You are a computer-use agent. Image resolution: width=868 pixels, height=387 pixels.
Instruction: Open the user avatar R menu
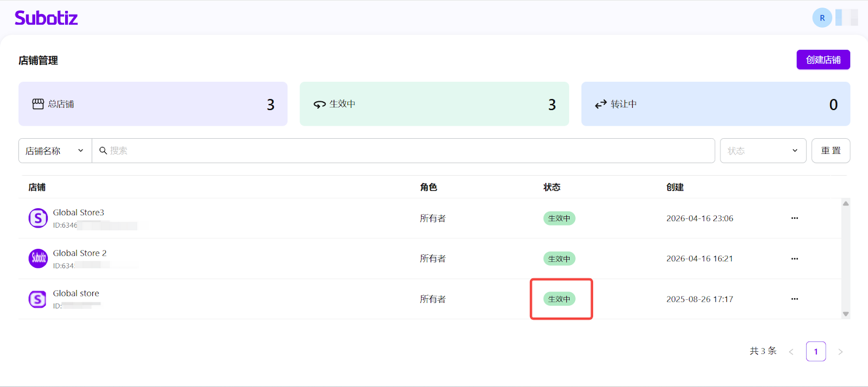tap(822, 18)
